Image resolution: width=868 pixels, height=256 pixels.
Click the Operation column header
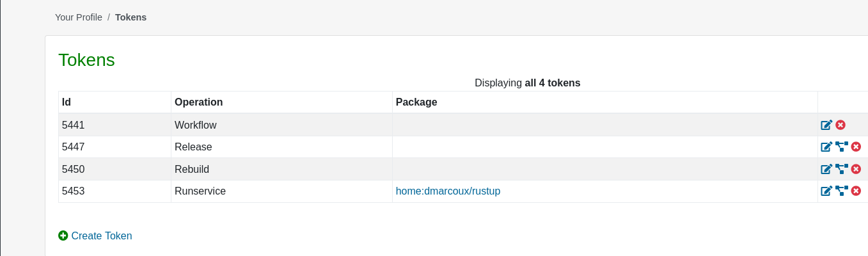click(199, 102)
